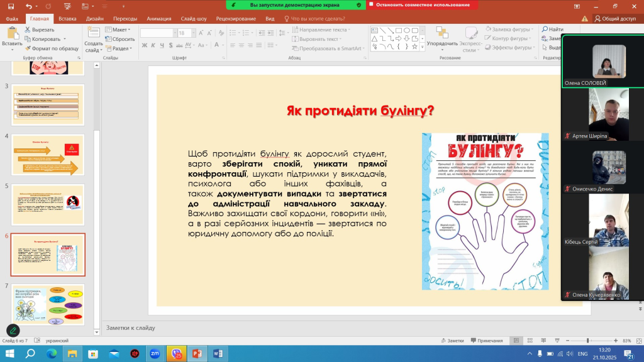
Task: Expand the Копировать dropdown arrow
Action: point(65,39)
